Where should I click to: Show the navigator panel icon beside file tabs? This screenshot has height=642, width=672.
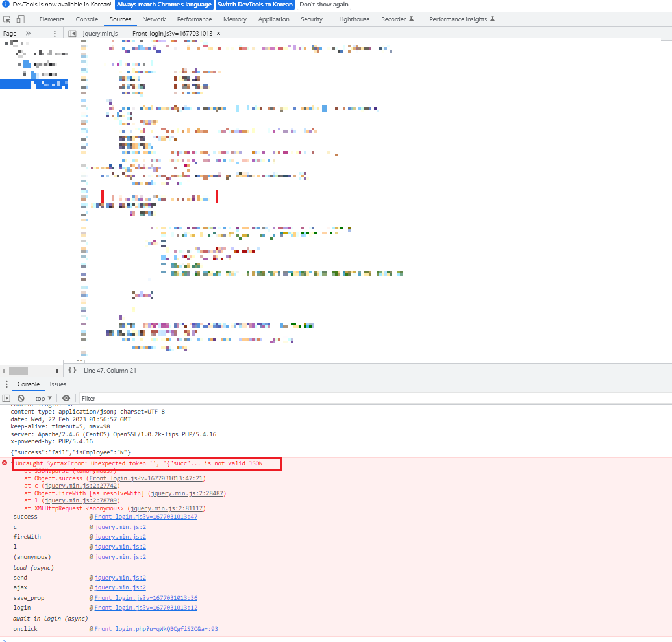coord(71,32)
